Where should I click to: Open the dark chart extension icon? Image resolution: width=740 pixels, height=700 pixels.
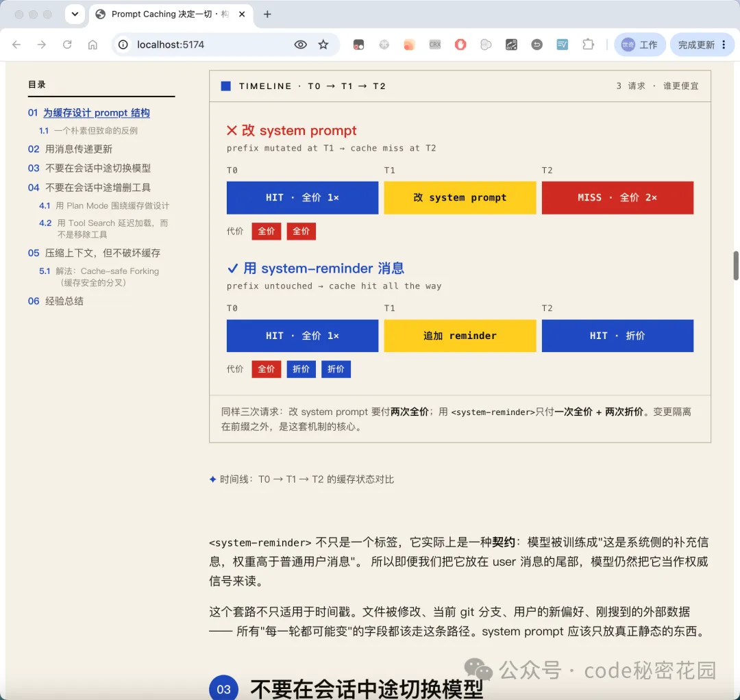511,45
